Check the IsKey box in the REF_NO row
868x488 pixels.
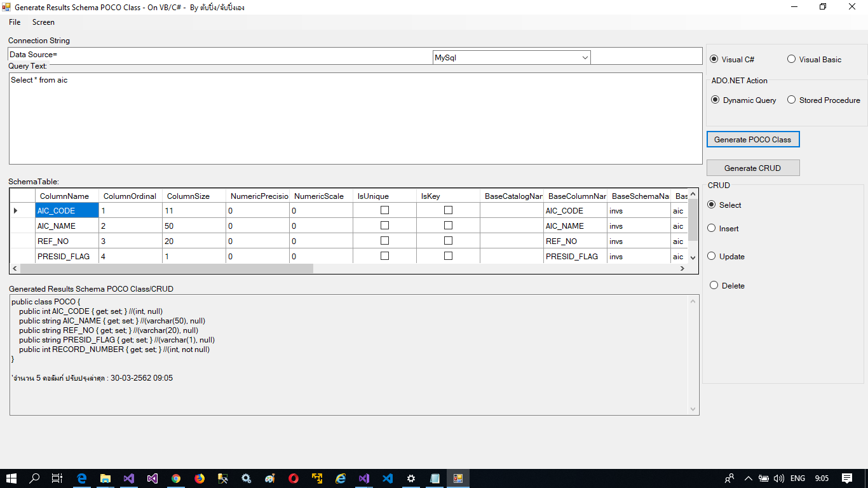(448, 241)
